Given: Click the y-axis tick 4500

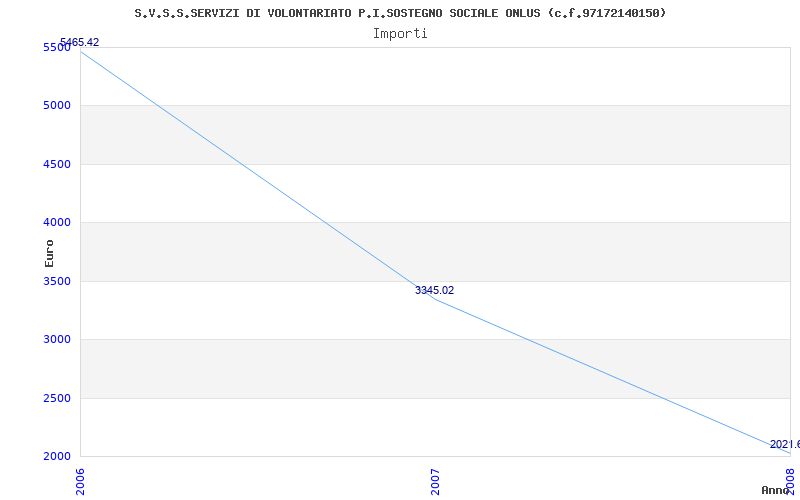Looking at the screenshot, I should (x=56, y=164).
